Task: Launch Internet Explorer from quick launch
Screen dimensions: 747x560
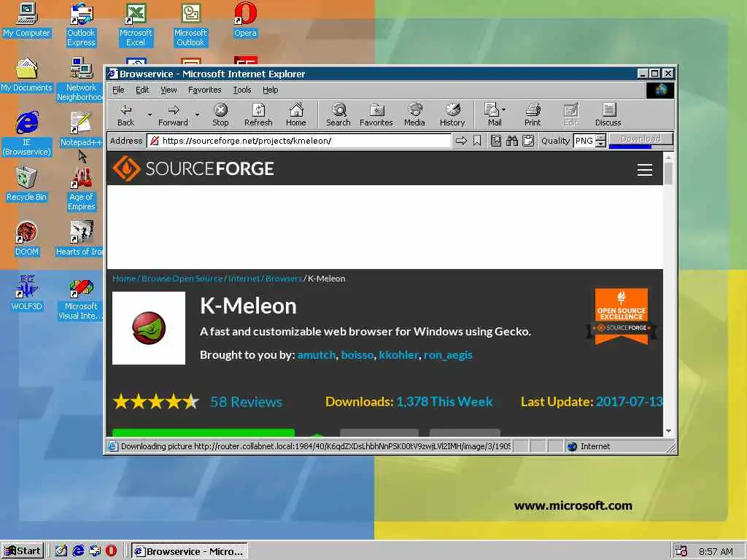Action: click(78, 551)
